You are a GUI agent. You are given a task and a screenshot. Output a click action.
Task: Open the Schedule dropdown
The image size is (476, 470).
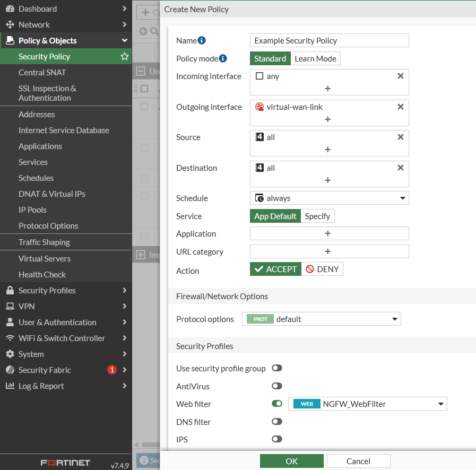pyautogui.click(x=330, y=198)
